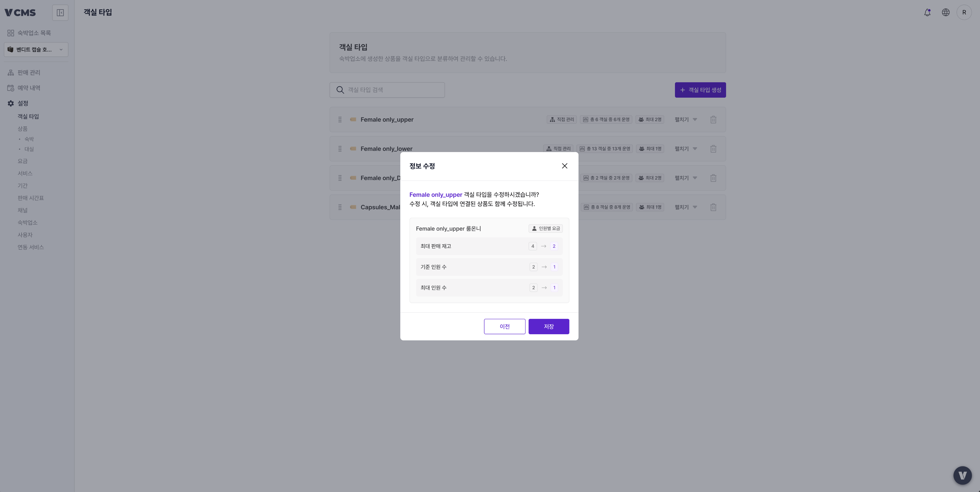Select 대실 under 상품
The width and height of the screenshot is (980, 492).
29,149
